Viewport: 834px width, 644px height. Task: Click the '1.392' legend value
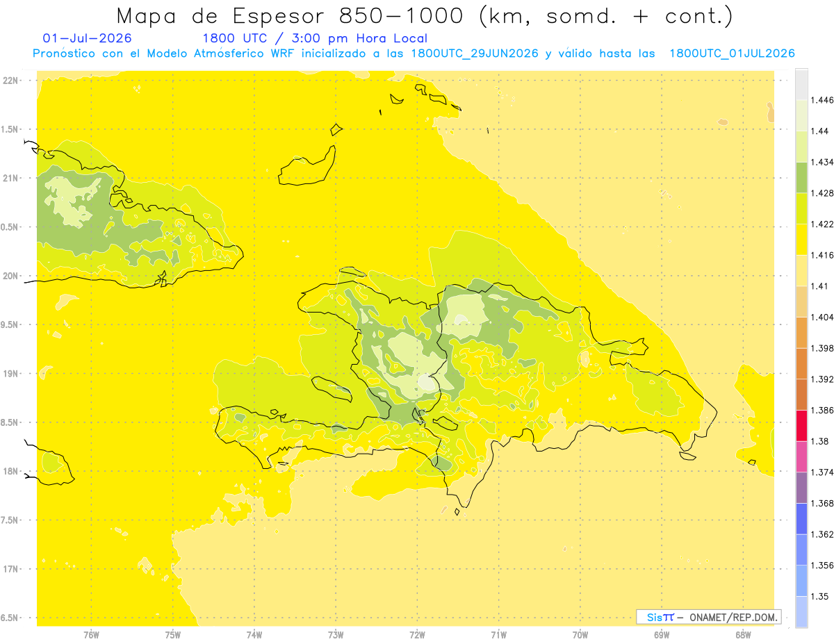(x=822, y=379)
